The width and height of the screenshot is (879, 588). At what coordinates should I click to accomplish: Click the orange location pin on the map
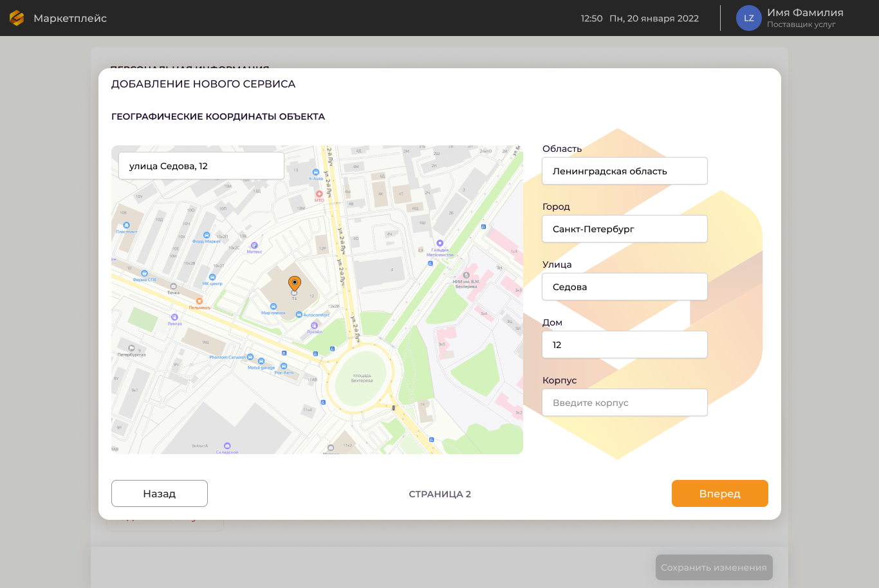pyautogui.click(x=295, y=283)
